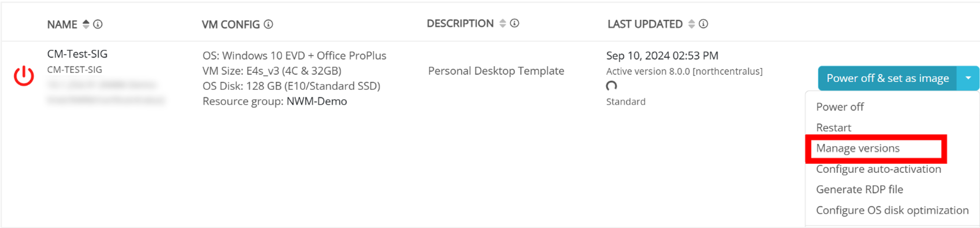The image size is (980, 228).
Task: Click the NWM-Demo resource group
Action: click(317, 101)
